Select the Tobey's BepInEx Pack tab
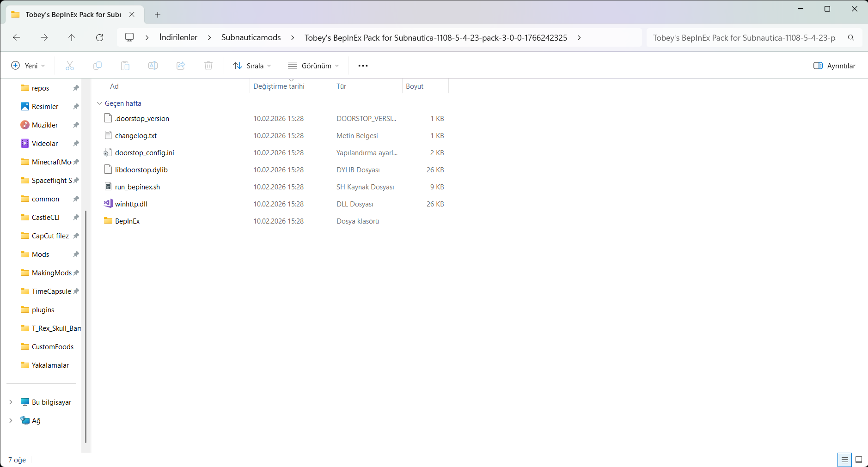This screenshot has height=467, width=868. [74, 14]
